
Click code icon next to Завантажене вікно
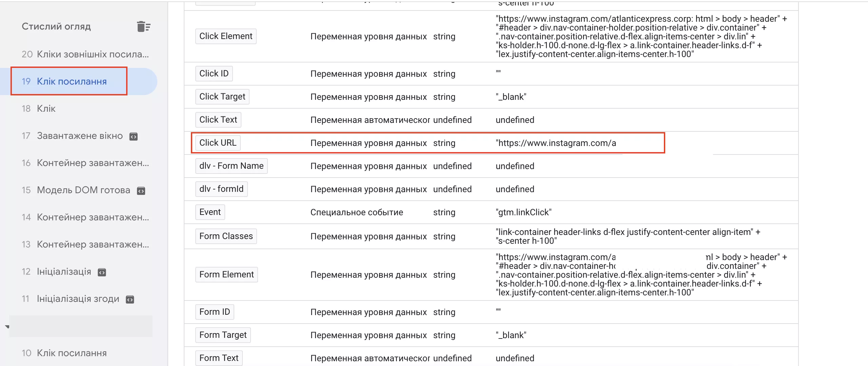(134, 136)
